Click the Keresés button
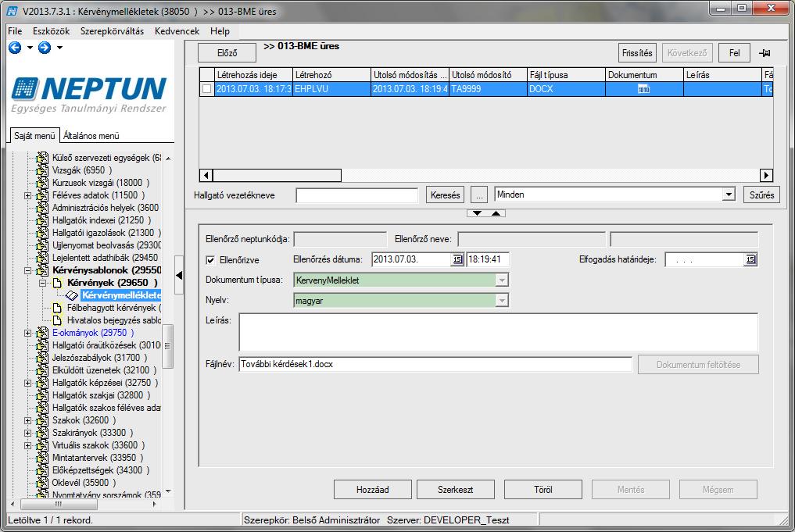 pyautogui.click(x=445, y=195)
